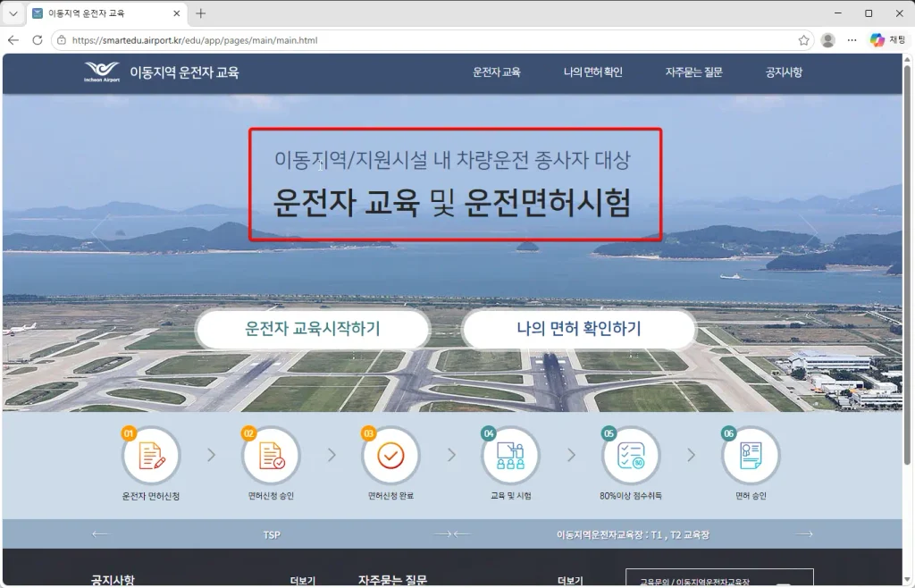Image resolution: width=915 pixels, height=588 pixels.
Task: Click right arrow after TSP
Action: coord(443,533)
